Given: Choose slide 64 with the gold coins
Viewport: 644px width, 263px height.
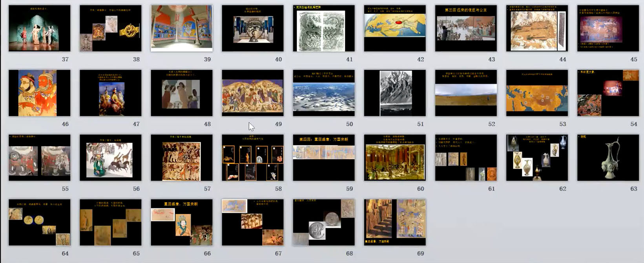Looking at the screenshot, I should click(x=40, y=223).
